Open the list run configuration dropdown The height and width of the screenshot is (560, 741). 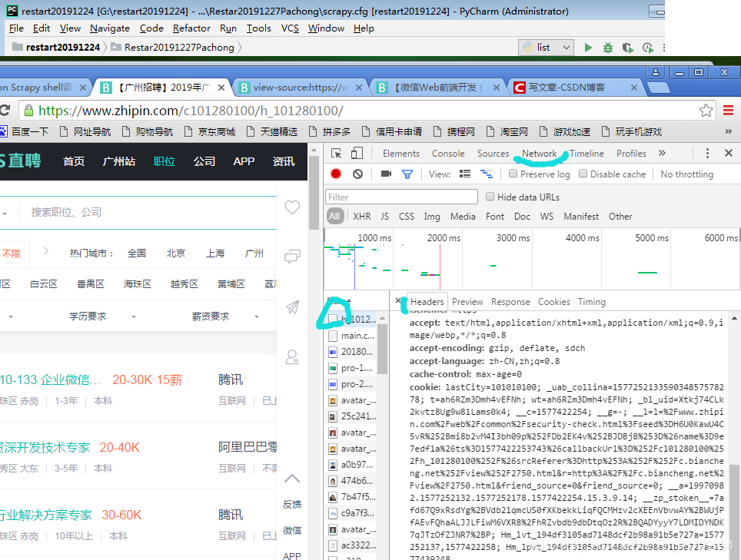[x=547, y=47]
